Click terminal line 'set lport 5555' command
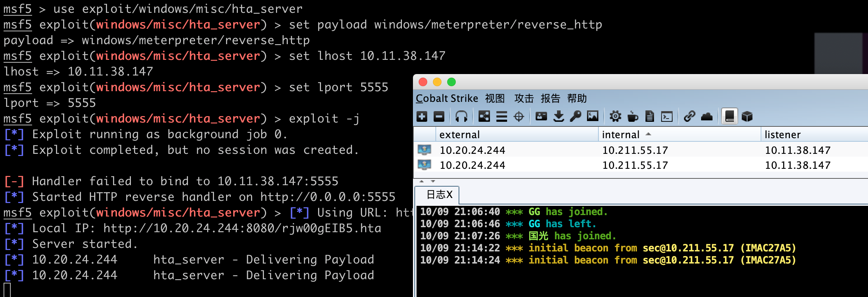Viewport: 868px width, 297px height. click(338, 87)
